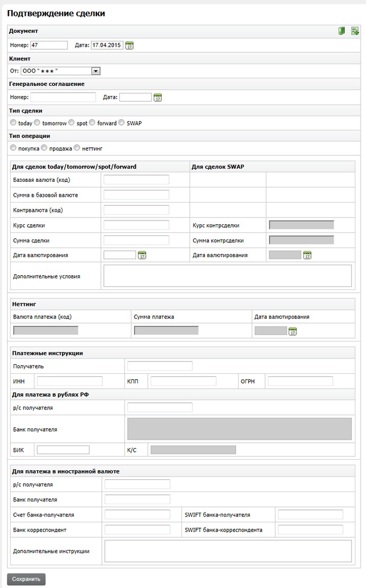Screen dimensions: 366x588
Task: Click the ОГРН input field
Action: pyautogui.click(x=300, y=381)
